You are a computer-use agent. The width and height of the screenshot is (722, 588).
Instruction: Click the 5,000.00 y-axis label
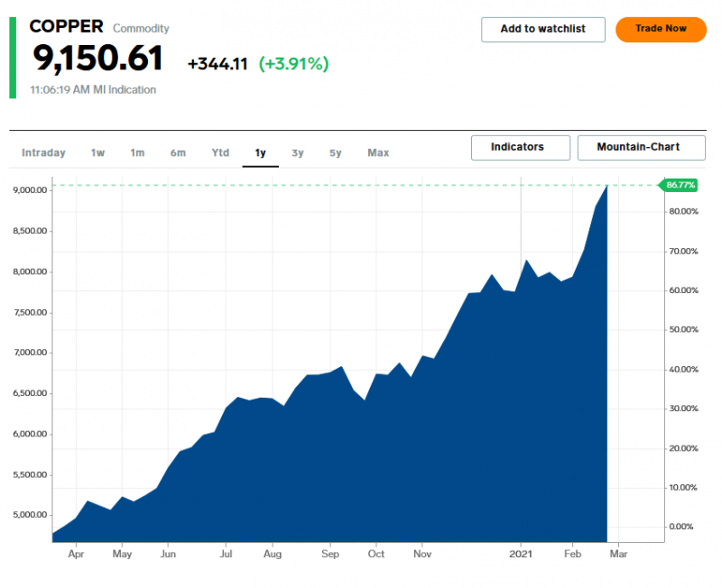30,515
